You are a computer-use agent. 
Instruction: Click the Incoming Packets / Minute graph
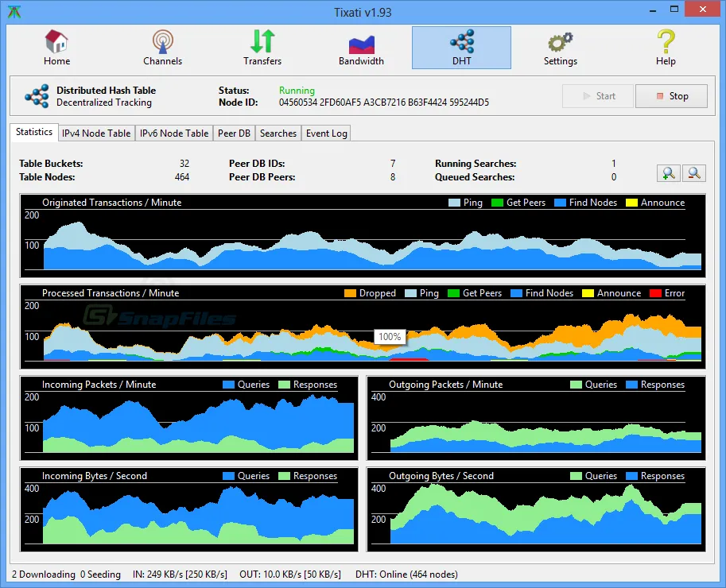click(189, 418)
